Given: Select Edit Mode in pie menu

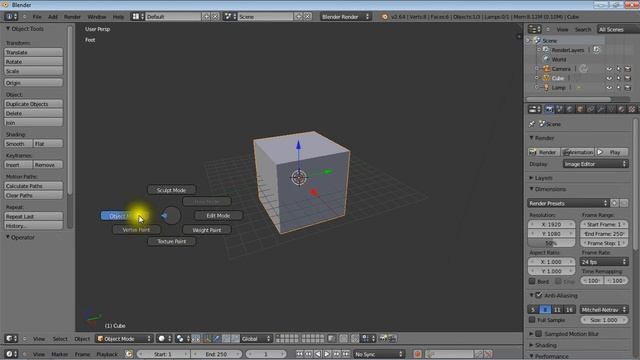Looking at the screenshot, I should (x=218, y=216).
